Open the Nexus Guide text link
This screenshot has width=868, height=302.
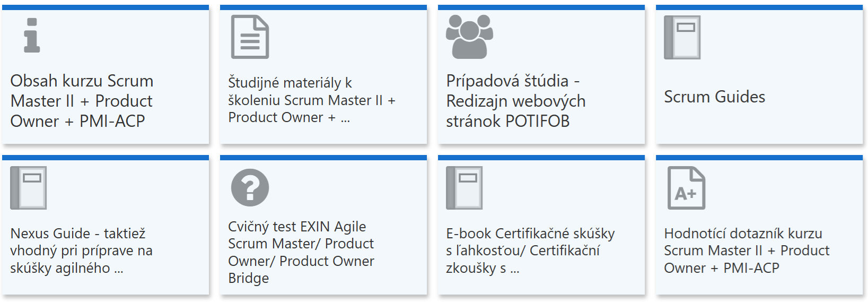coord(81,251)
